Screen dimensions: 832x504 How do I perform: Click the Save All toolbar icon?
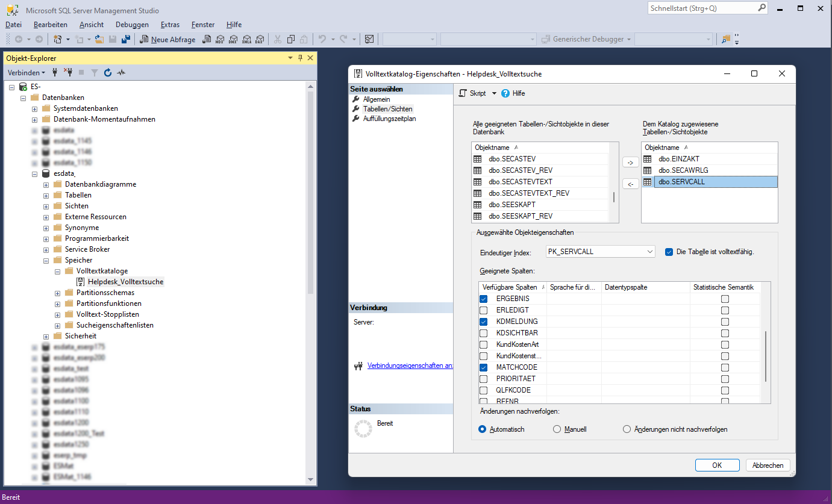126,39
